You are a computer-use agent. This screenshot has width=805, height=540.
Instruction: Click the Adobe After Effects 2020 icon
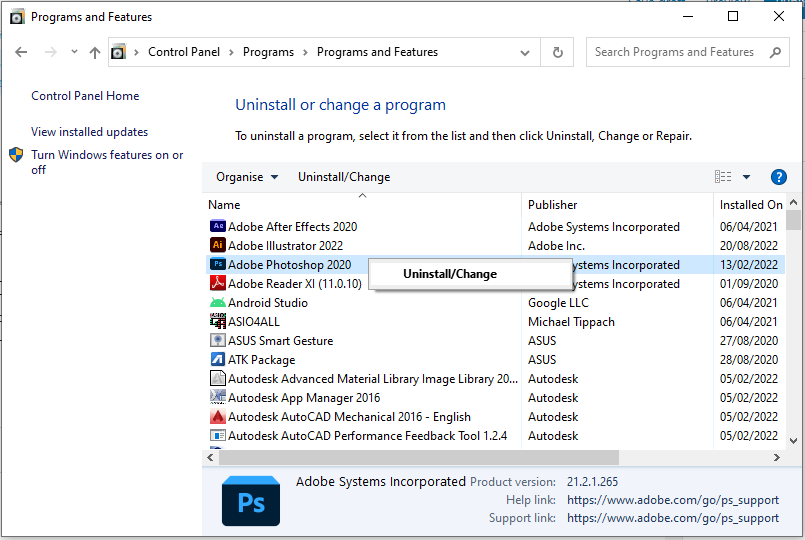[218, 226]
